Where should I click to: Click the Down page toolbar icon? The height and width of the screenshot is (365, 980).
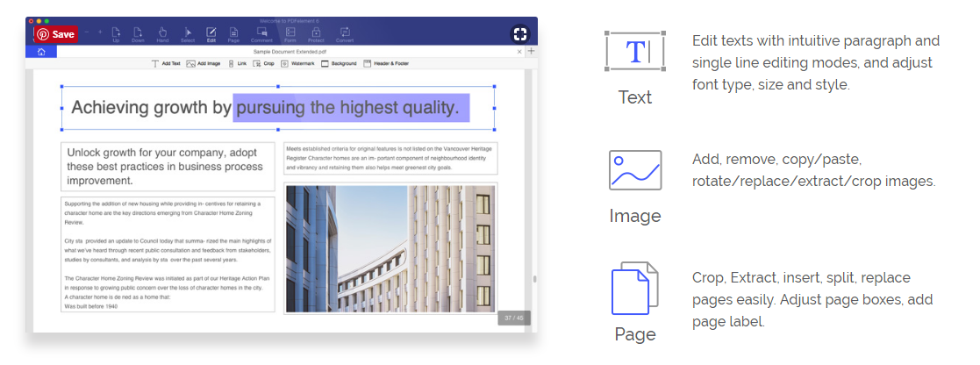click(138, 34)
